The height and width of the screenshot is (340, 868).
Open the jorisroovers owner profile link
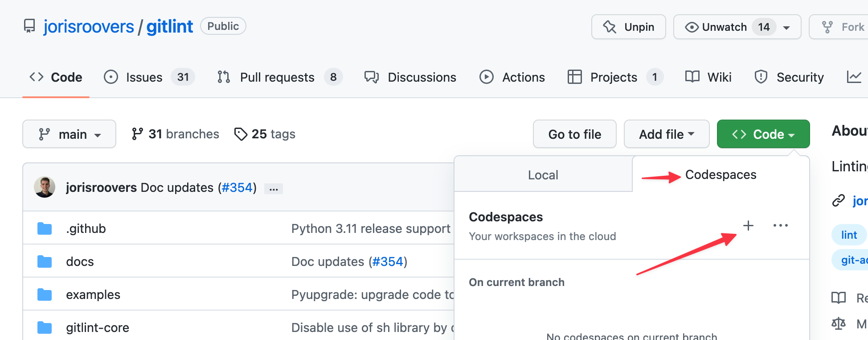pyautogui.click(x=89, y=27)
